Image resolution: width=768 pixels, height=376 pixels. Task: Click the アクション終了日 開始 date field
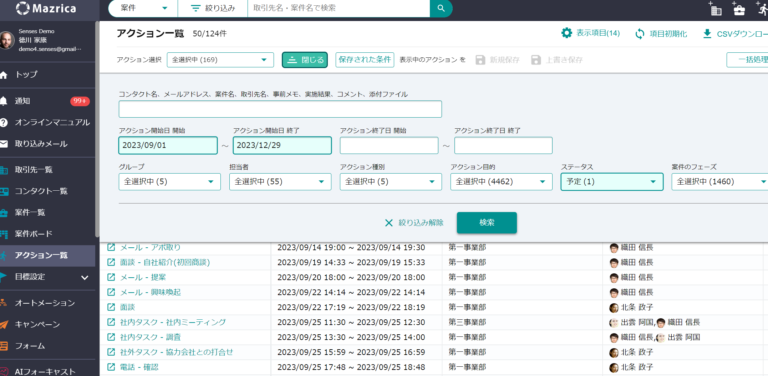[389, 145]
